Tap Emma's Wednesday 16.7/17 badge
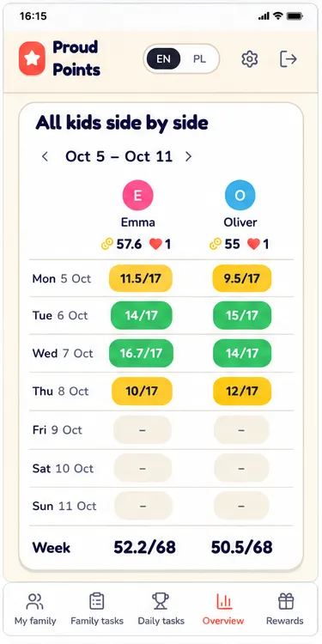This screenshot has height=644, width=322. 141,353
